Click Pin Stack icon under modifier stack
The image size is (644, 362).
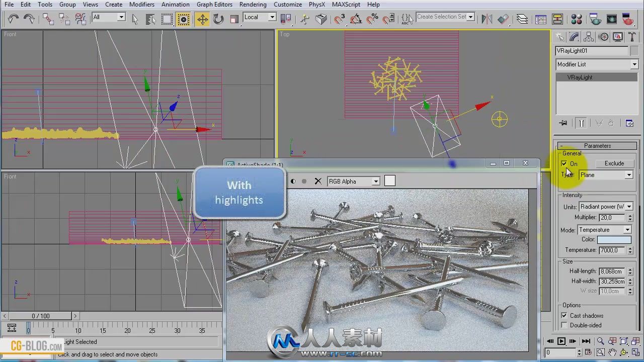point(563,123)
